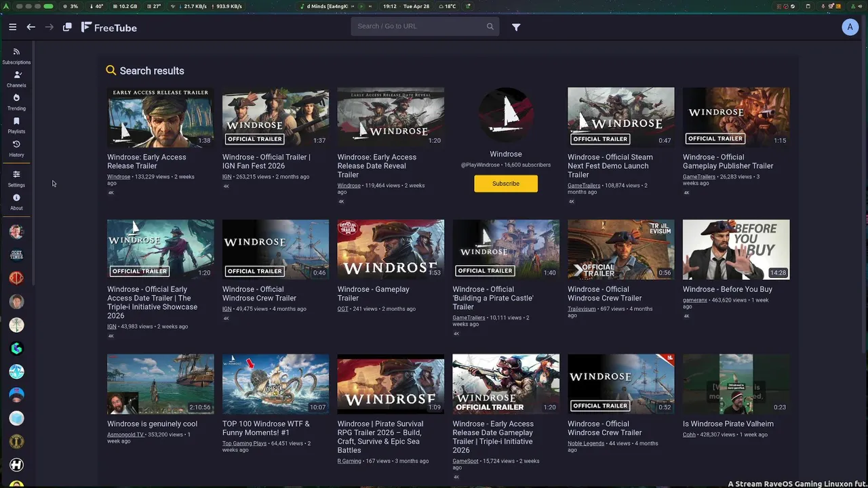The height and width of the screenshot is (488, 868).
Task: Open a new FreeTube window
Action: [x=67, y=27]
